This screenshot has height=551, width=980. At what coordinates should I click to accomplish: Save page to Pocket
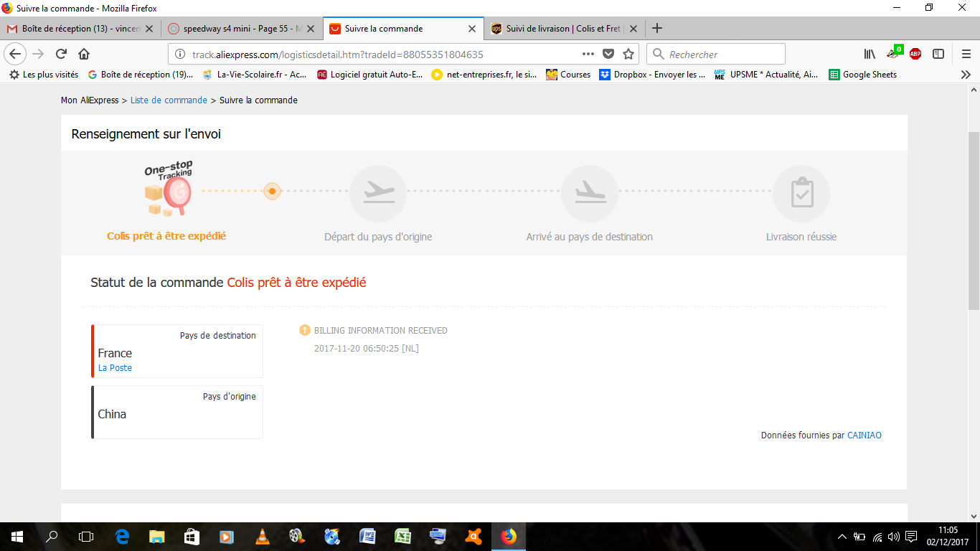608,54
